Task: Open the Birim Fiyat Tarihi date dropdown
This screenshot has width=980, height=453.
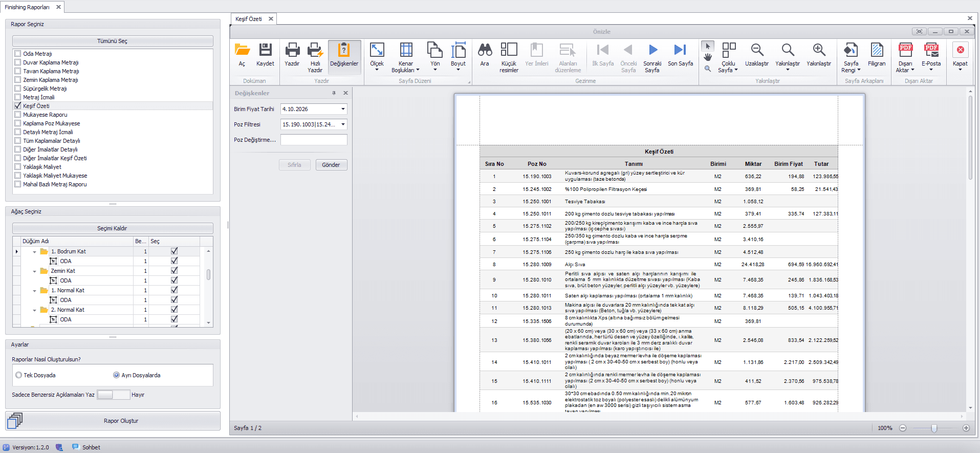Action: click(x=343, y=109)
